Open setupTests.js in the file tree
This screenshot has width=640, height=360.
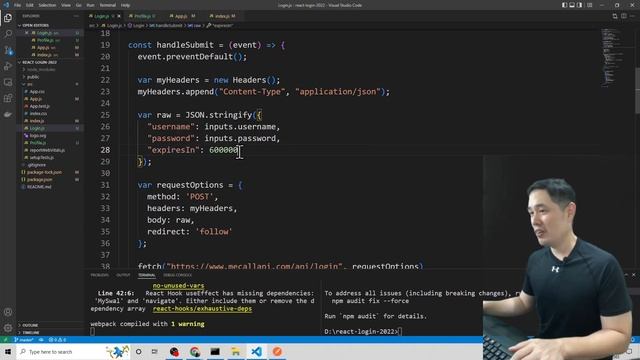click(x=41, y=158)
